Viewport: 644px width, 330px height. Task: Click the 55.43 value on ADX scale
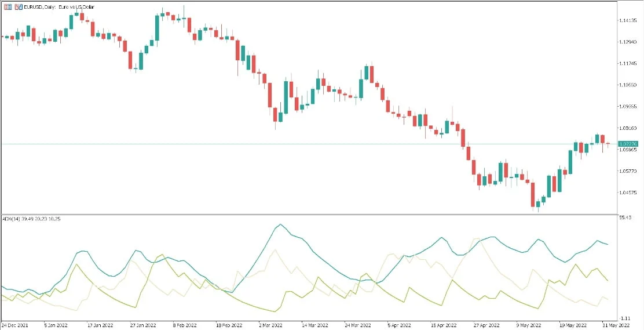(x=626, y=217)
